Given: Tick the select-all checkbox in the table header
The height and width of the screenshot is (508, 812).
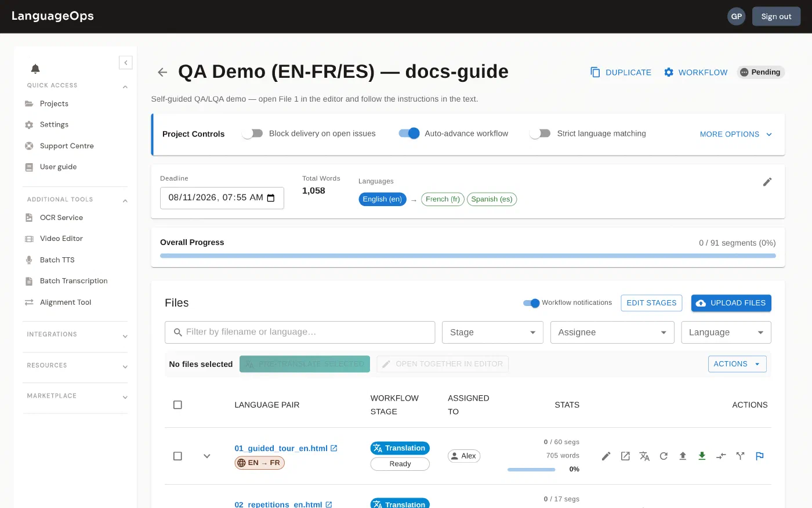Looking at the screenshot, I should [178, 405].
